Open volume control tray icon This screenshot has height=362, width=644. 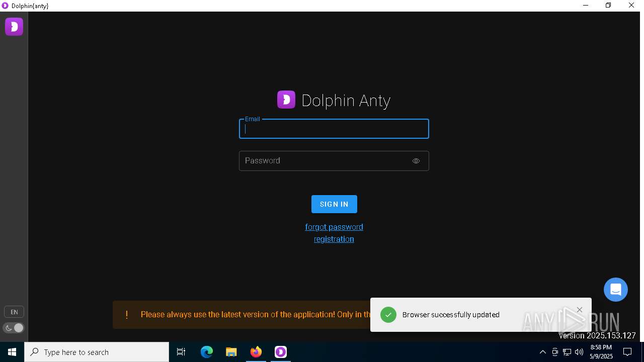pyautogui.click(x=579, y=352)
